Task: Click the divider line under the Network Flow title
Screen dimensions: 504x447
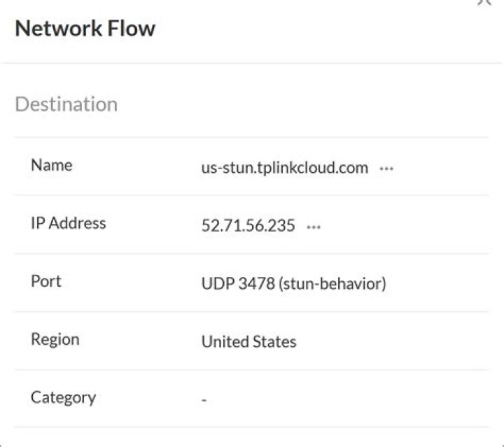Action: pyautogui.click(x=252, y=63)
